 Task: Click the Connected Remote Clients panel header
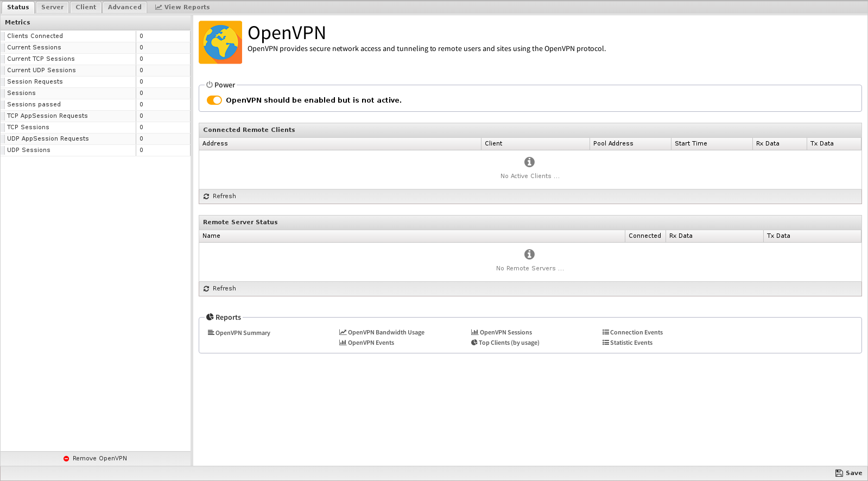tap(530, 130)
